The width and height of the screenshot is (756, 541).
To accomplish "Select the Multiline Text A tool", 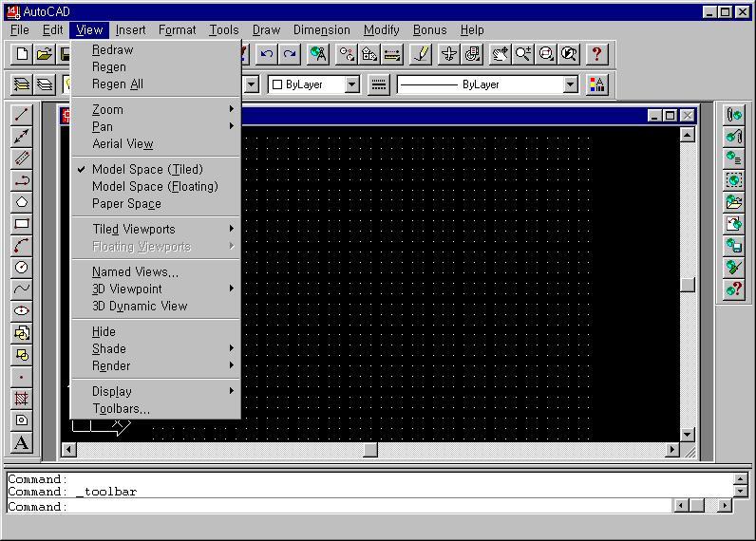I will 22,442.
